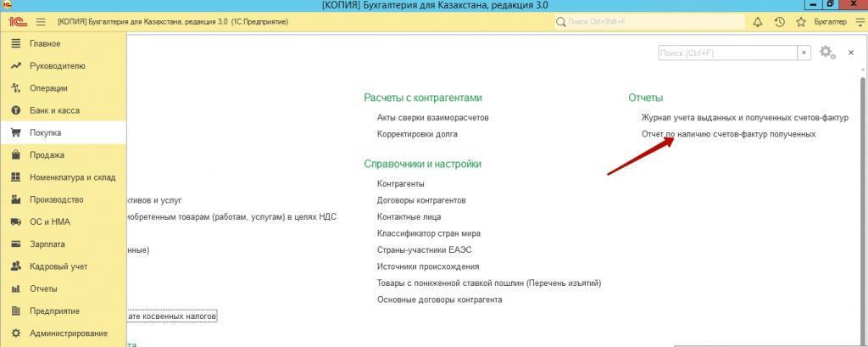Go to the Продажа section
Image resolution: width=868 pixels, height=347 pixels.
pos(47,155)
